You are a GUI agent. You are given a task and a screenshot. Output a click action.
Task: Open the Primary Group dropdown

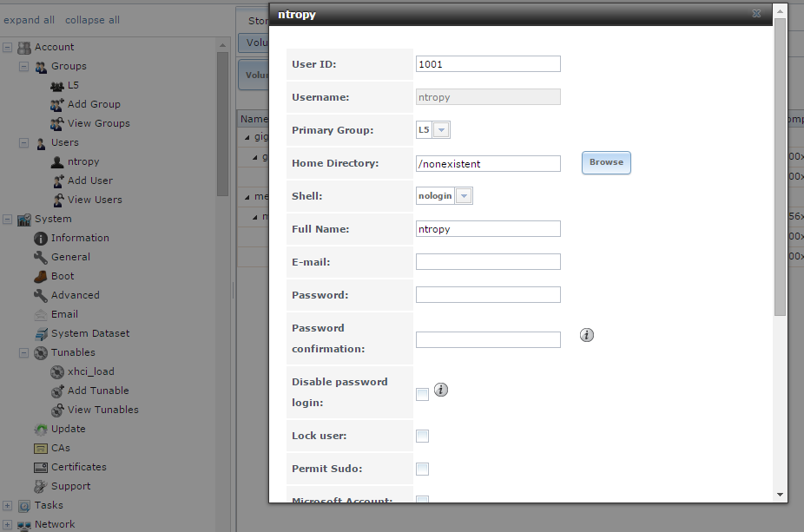tap(441, 130)
